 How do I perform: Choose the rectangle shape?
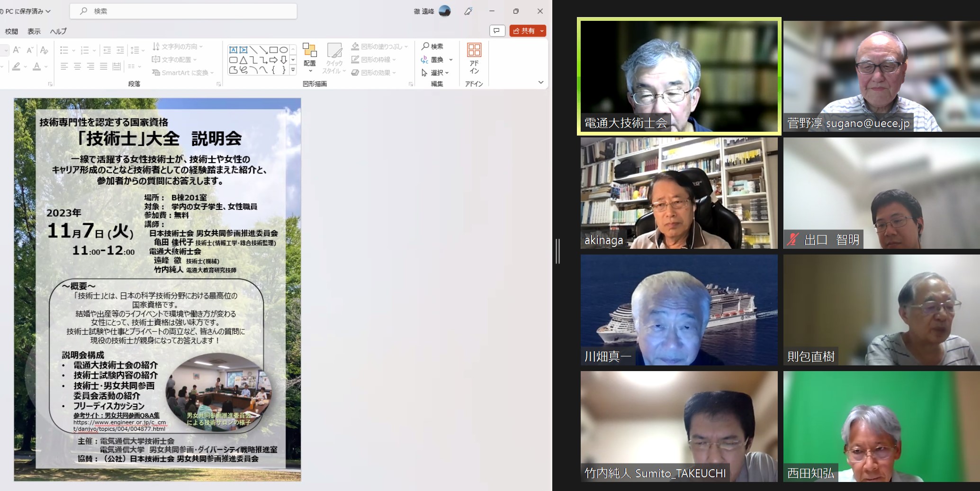coord(273,50)
